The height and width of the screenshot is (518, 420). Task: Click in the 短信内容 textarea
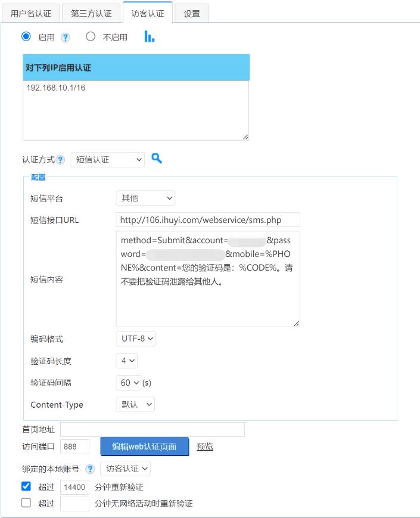click(x=208, y=279)
